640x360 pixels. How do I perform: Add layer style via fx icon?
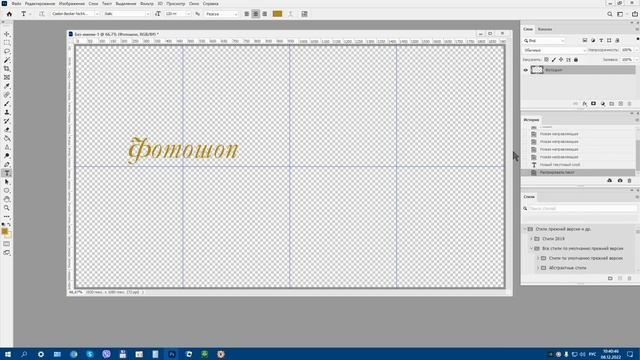584,104
